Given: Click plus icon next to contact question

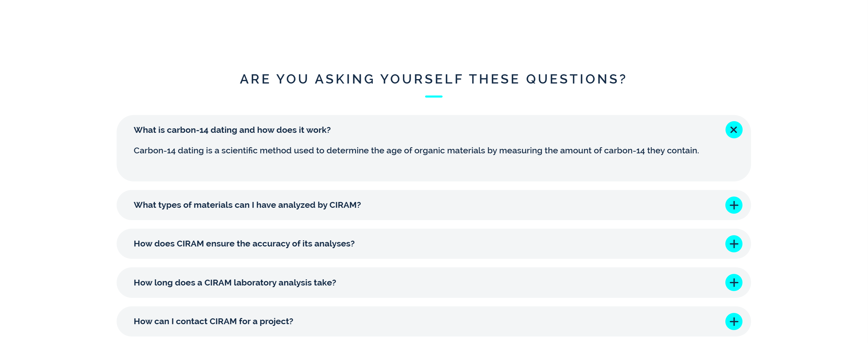Looking at the screenshot, I should (734, 321).
